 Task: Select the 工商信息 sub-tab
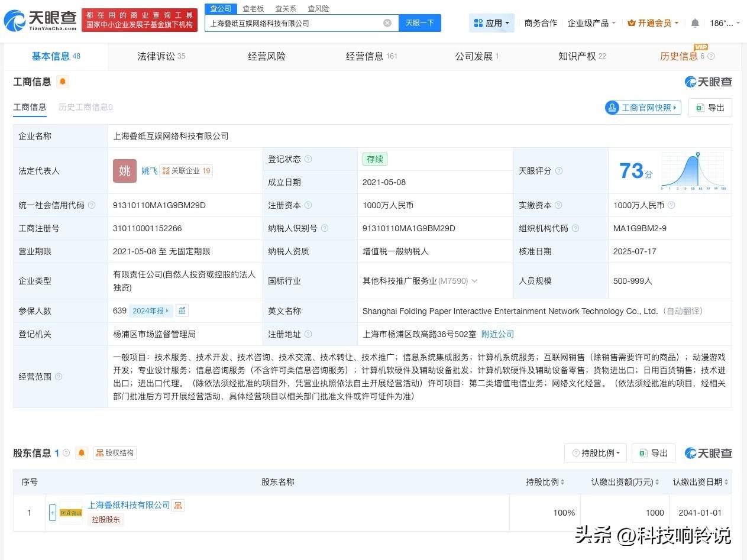point(30,107)
